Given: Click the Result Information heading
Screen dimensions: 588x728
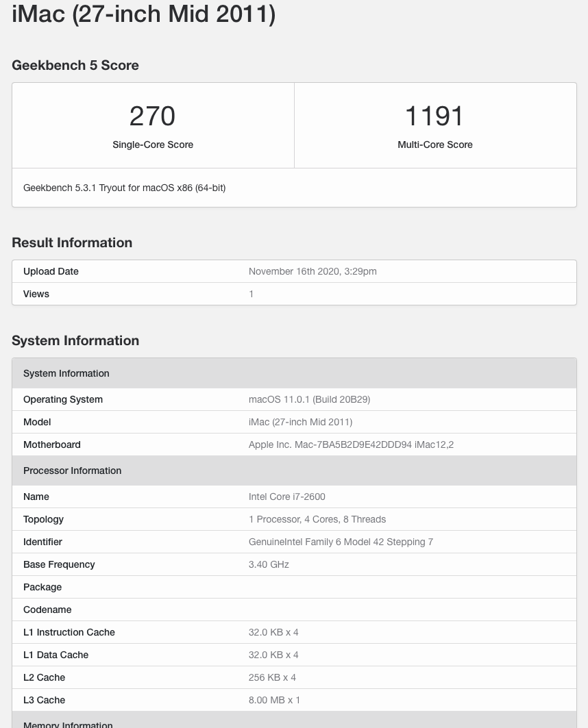Looking at the screenshot, I should click(72, 242).
